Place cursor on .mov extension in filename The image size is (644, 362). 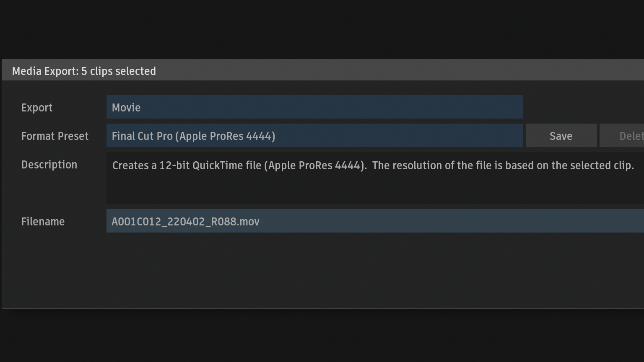coord(249,222)
